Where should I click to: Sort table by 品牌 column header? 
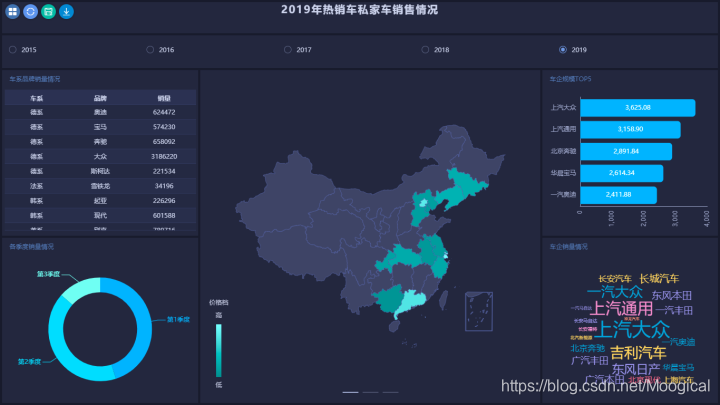[100, 98]
